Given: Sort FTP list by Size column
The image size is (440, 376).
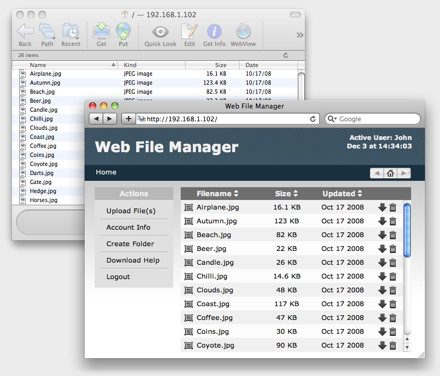Looking at the screenshot, I should [x=213, y=65].
